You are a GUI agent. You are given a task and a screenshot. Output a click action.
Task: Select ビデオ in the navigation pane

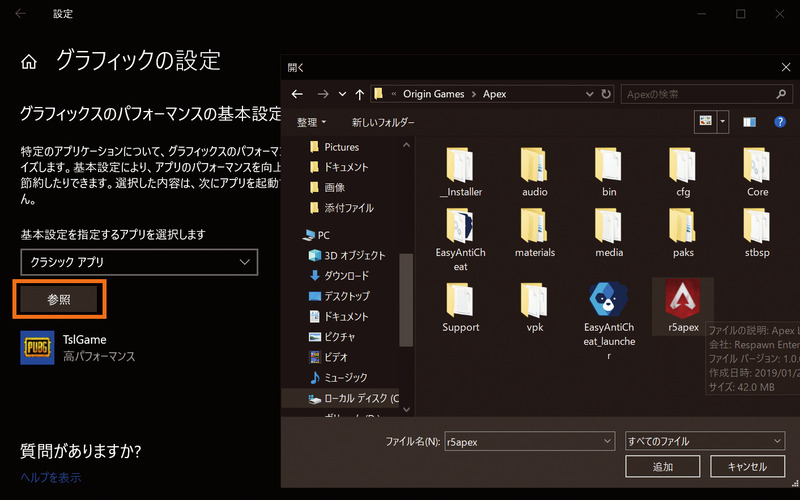pyautogui.click(x=328, y=357)
